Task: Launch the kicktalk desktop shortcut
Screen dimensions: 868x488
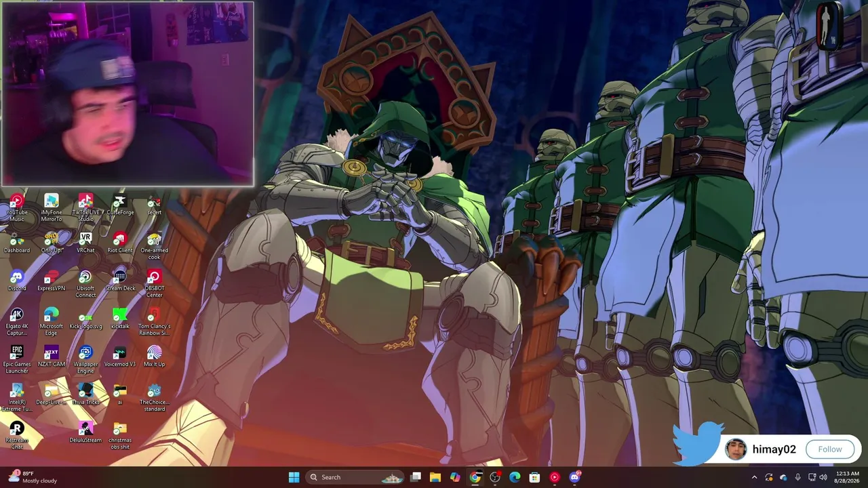Action: 120,318
